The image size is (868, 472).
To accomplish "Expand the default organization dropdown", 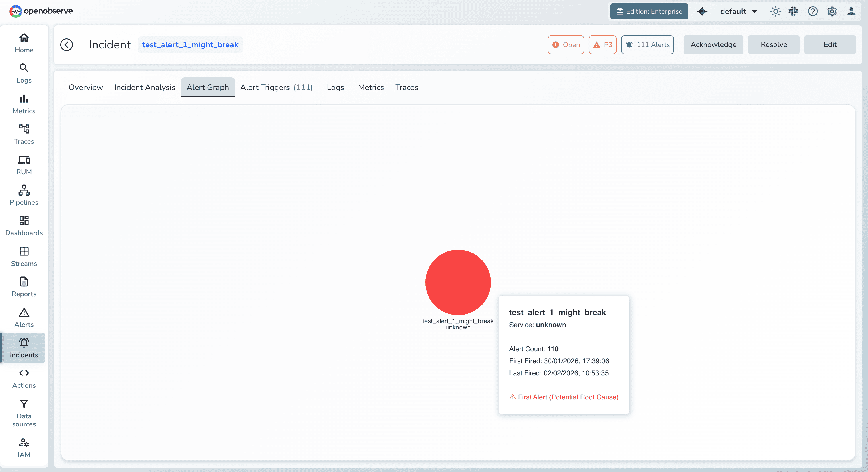I will [x=738, y=11].
